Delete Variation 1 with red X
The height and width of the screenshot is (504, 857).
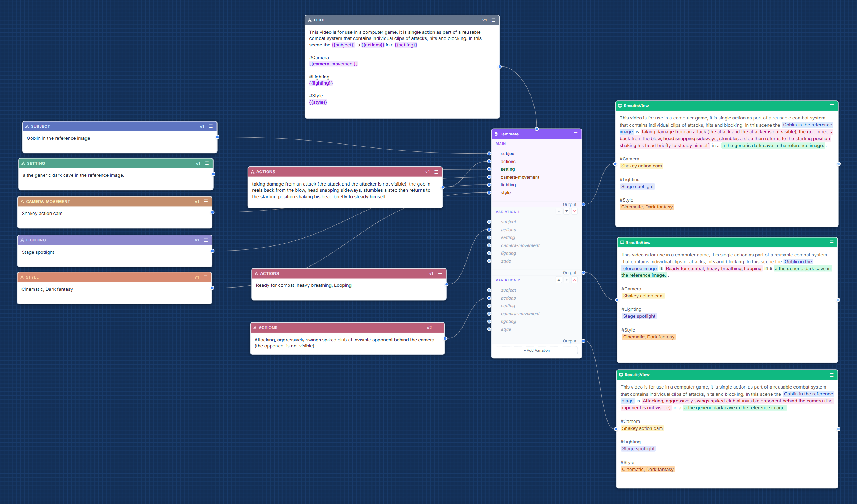(x=574, y=211)
